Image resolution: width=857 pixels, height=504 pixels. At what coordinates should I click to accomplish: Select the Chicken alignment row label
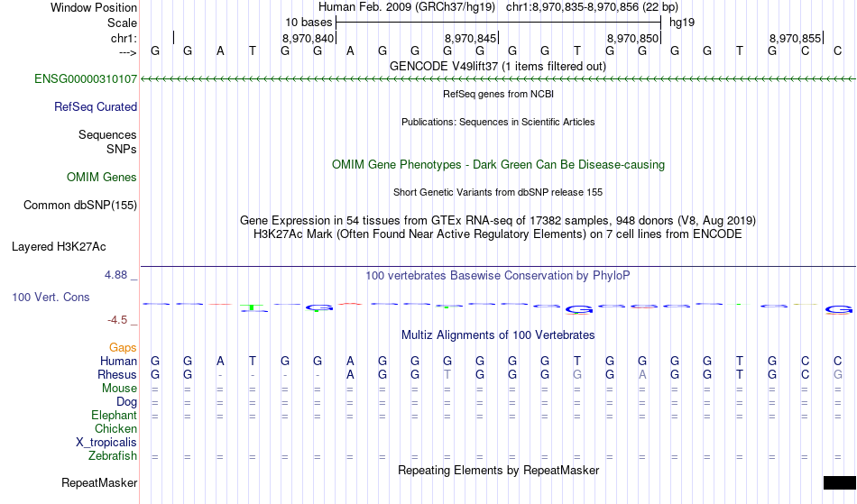tap(115, 429)
